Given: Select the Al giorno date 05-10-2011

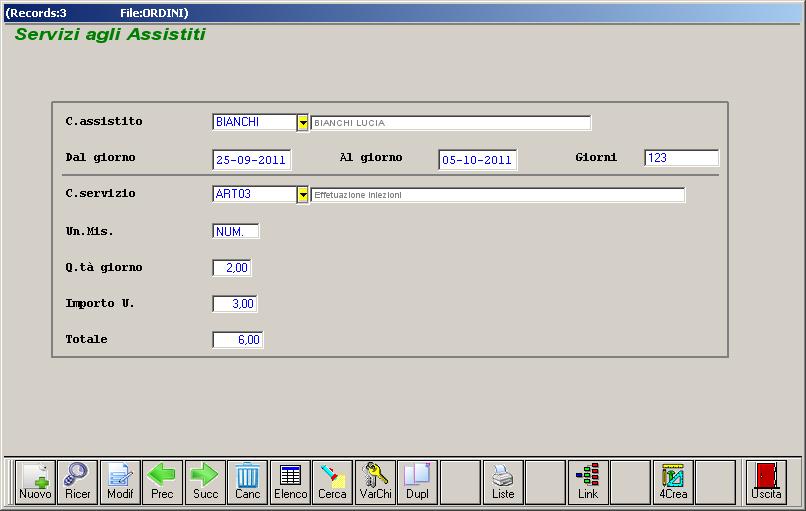Looking at the screenshot, I should click(x=478, y=160).
